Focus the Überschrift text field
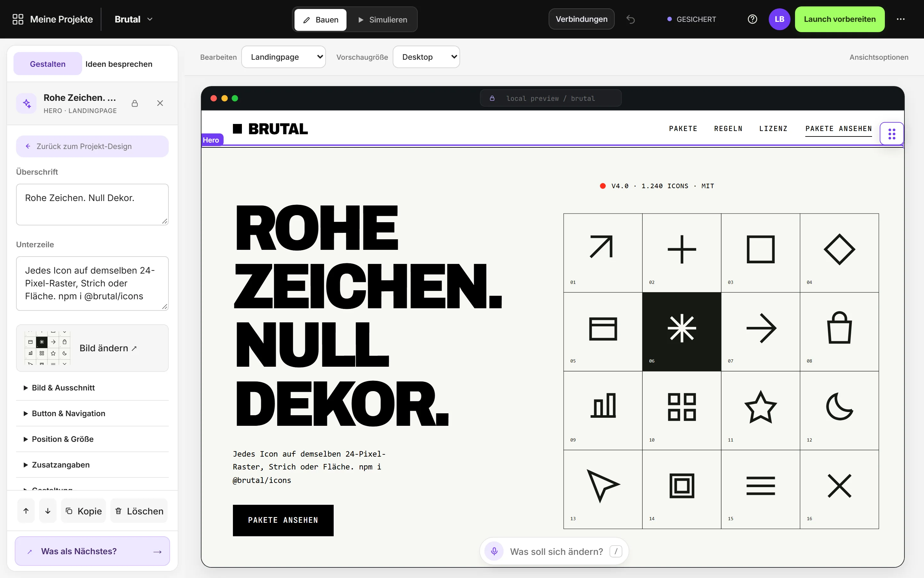The image size is (924, 578). [x=92, y=204]
